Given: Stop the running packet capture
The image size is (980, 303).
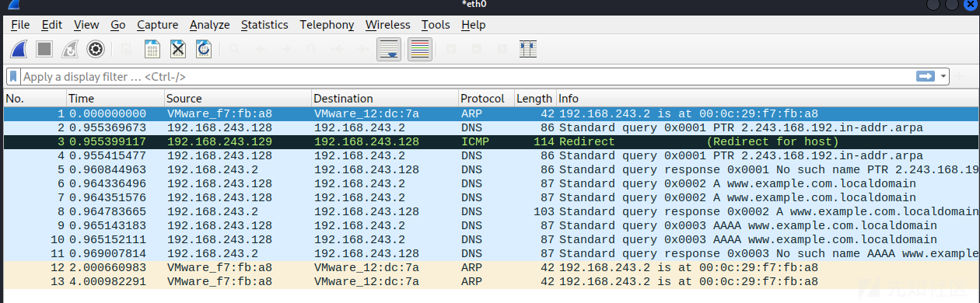Looking at the screenshot, I should pyautogui.click(x=44, y=50).
